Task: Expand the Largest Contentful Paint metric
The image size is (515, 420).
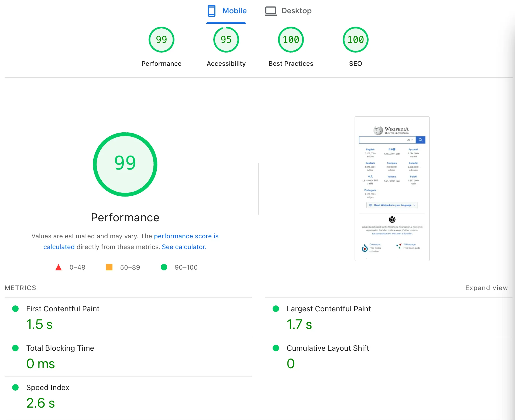Action: [328, 309]
